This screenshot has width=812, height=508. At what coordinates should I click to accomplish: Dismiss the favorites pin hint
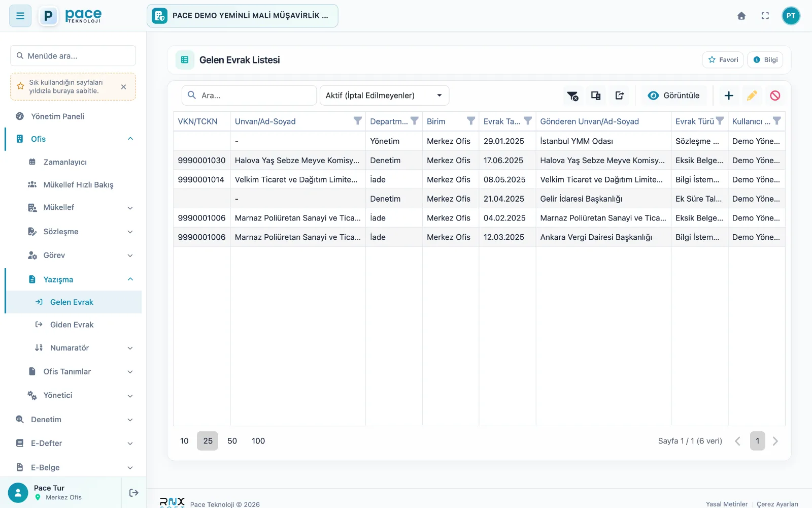(x=123, y=87)
